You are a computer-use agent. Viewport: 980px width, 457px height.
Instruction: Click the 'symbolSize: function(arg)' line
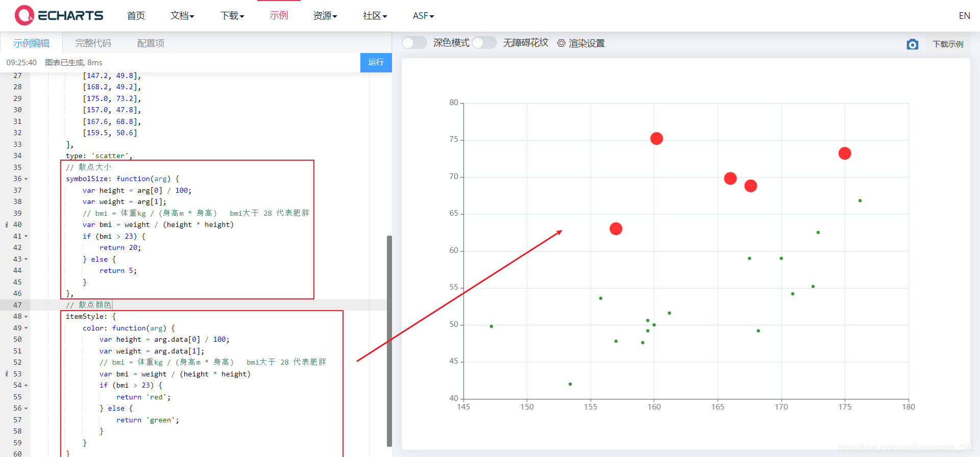point(122,179)
